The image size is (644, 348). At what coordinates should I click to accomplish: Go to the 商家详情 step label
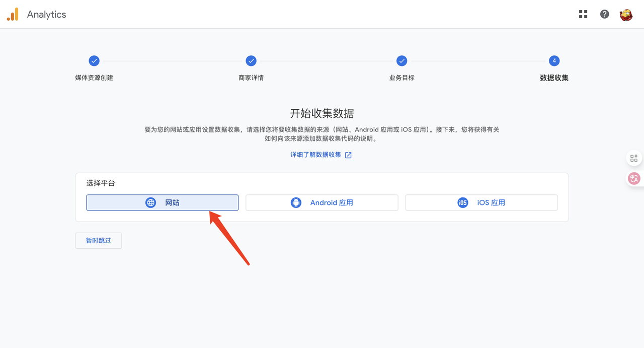click(251, 78)
